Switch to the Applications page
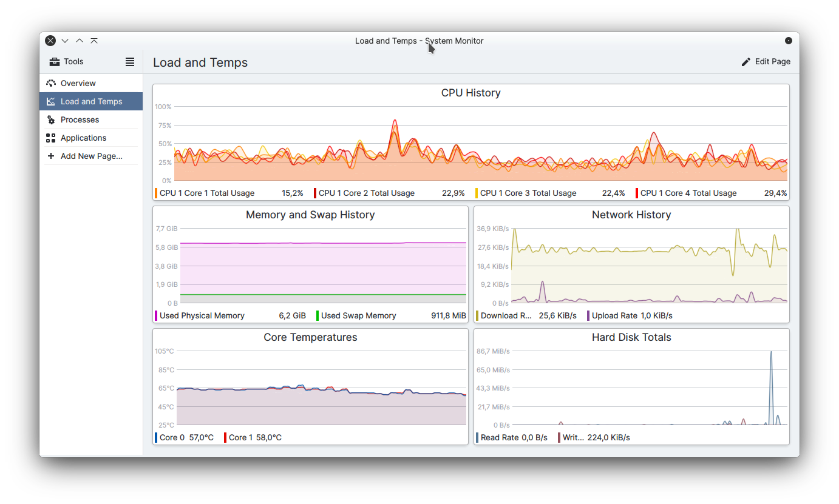The image size is (839, 504). click(91, 138)
